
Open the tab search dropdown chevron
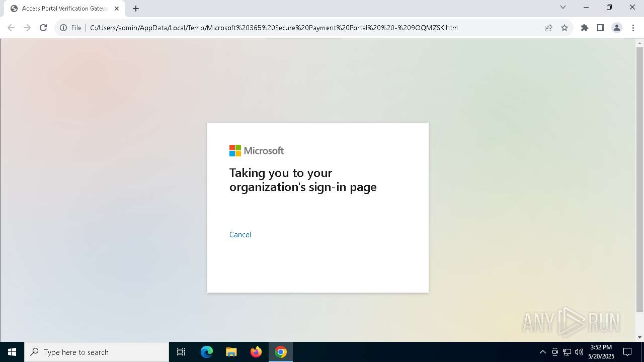click(563, 7)
